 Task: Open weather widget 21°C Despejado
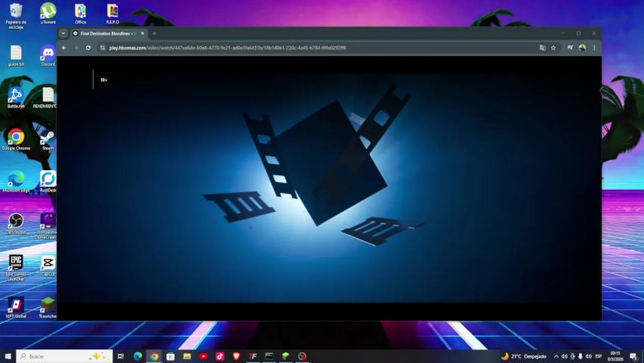point(523,356)
